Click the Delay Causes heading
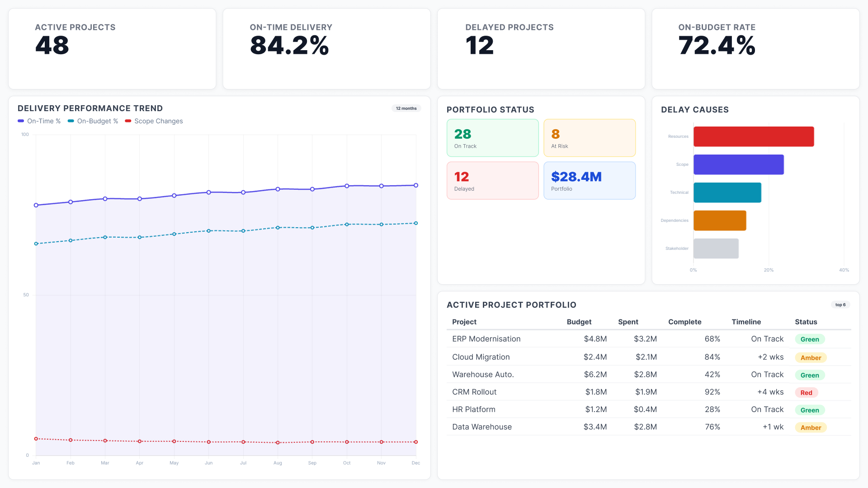The height and width of the screenshot is (488, 868). [695, 110]
